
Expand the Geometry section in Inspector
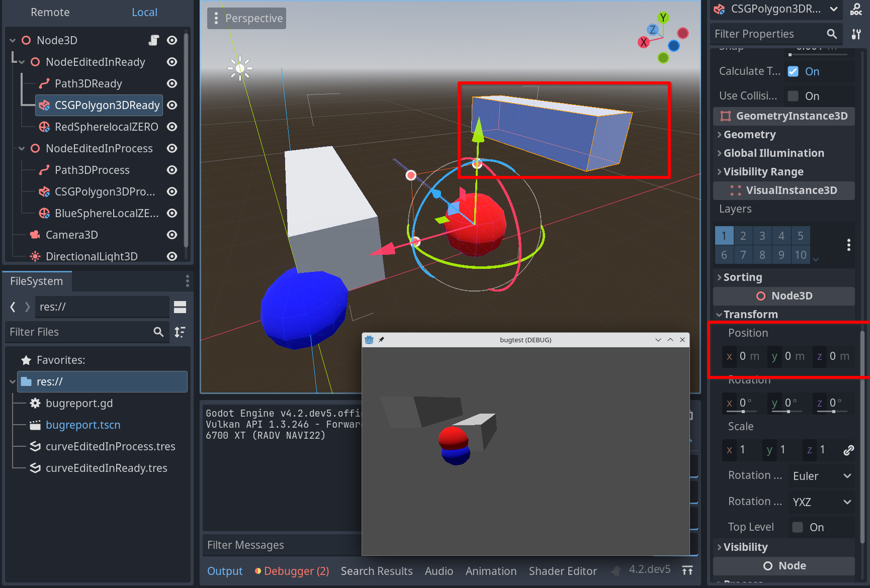[719, 134]
